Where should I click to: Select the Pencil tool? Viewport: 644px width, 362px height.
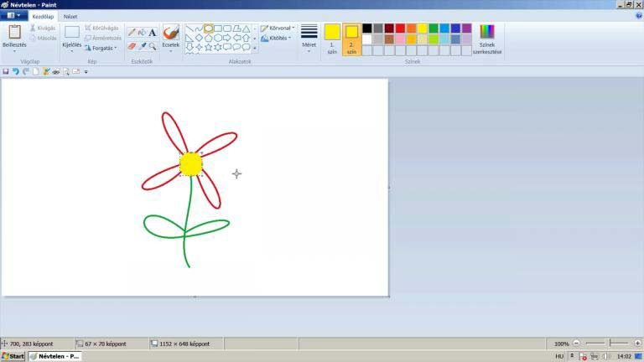(x=132, y=33)
